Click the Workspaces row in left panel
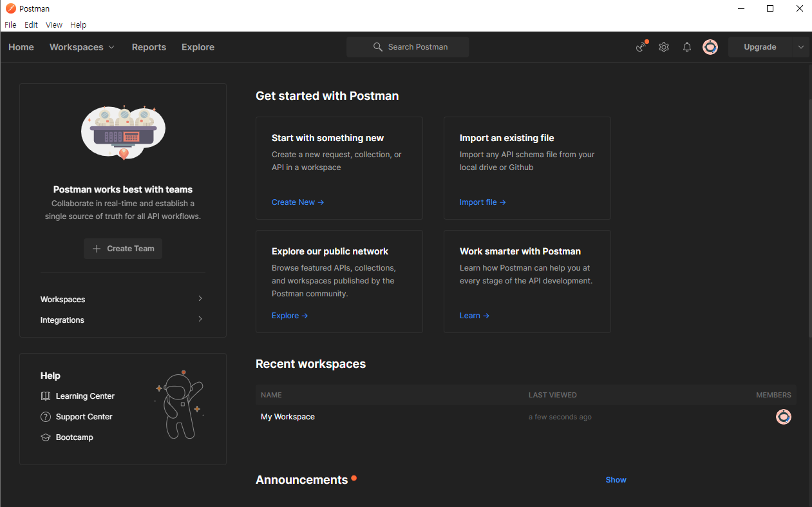The image size is (812, 507). [x=123, y=299]
